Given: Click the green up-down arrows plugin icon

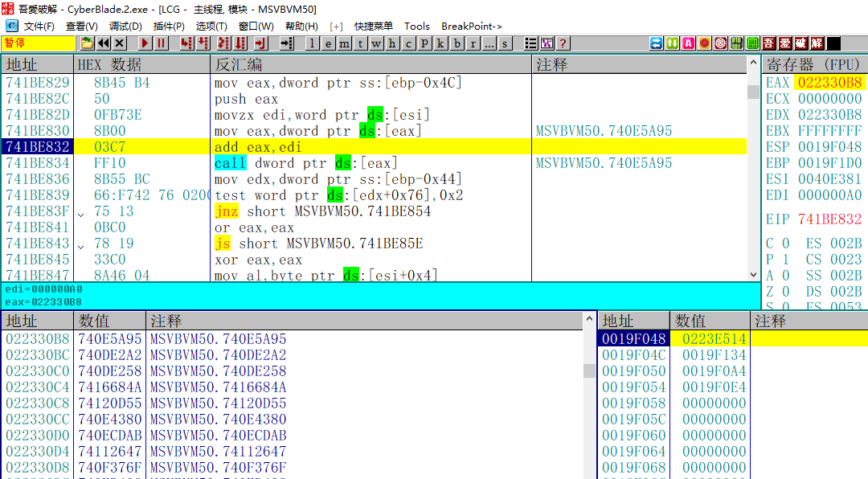Looking at the screenshot, I should (x=672, y=43).
